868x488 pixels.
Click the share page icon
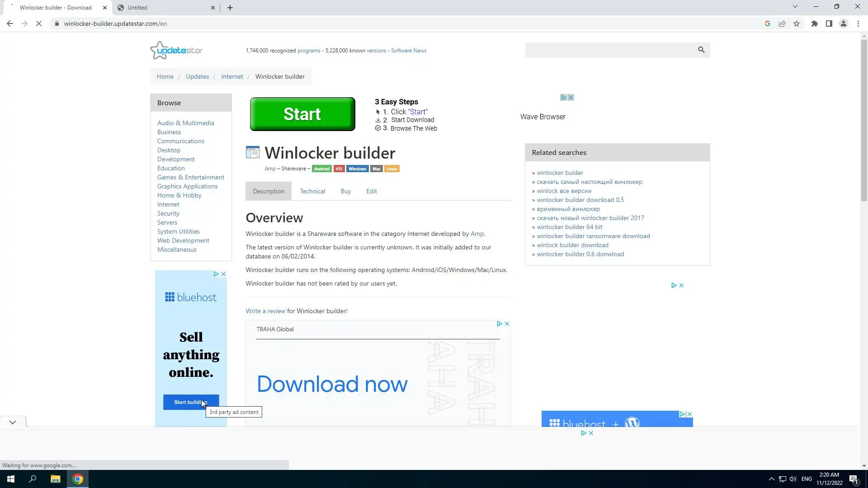click(782, 23)
